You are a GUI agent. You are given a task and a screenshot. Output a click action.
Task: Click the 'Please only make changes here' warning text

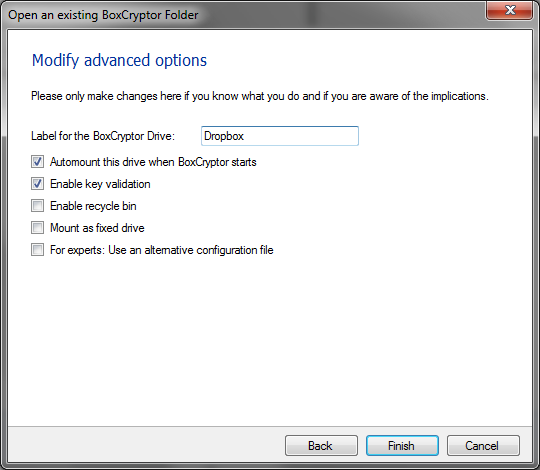click(260, 96)
